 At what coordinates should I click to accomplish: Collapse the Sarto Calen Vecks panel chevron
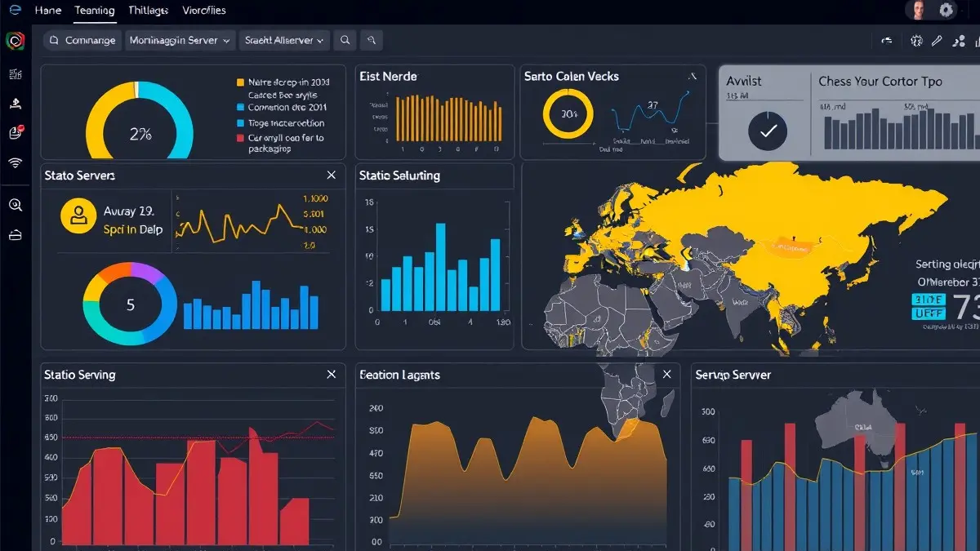(x=693, y=77)
